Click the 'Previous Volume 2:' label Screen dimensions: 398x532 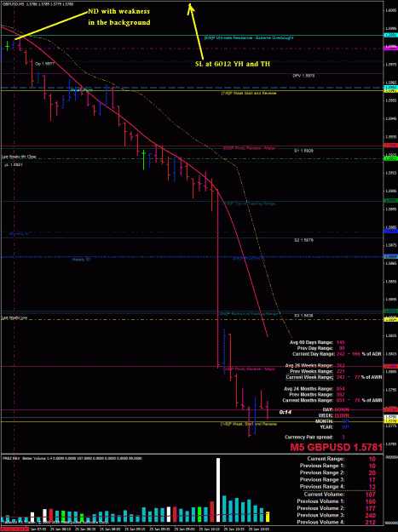pos(320,508)
